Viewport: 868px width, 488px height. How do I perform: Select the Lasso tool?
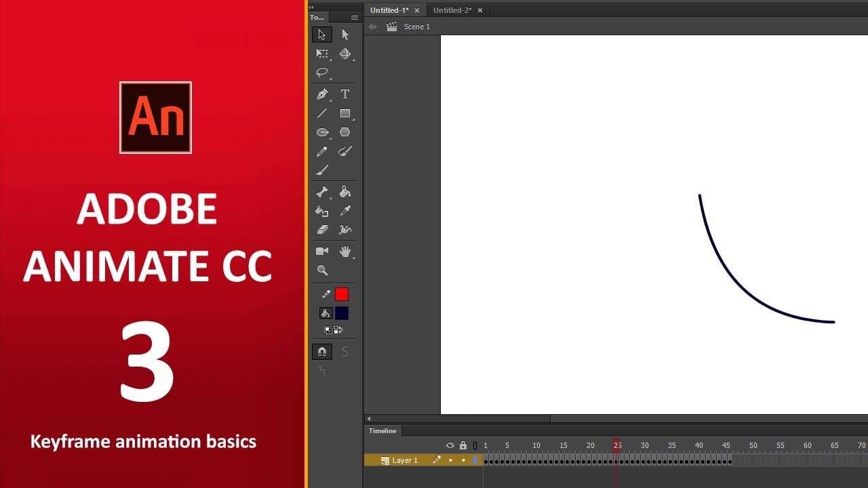(322, 73)
